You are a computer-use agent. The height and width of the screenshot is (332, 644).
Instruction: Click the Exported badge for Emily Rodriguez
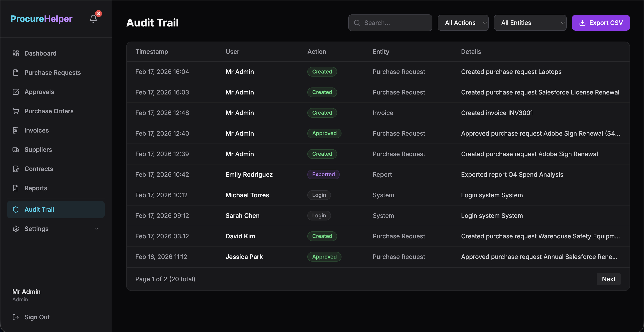[x=323, y=175]
